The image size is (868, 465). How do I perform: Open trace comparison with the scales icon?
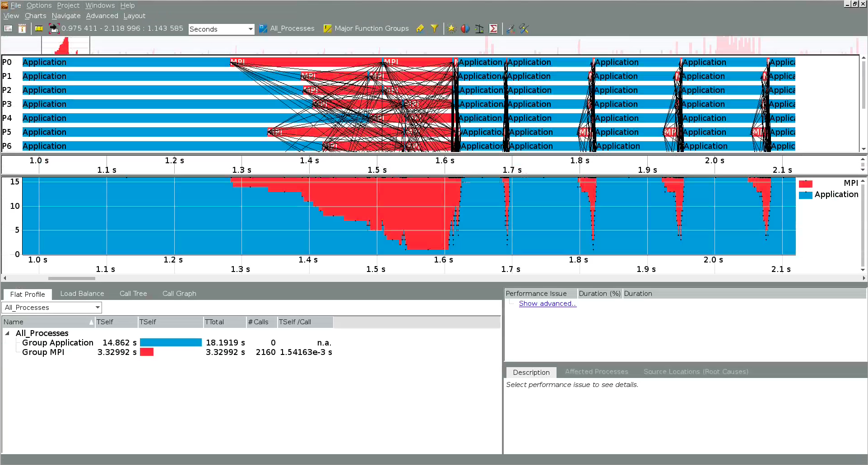coord(479,28)
